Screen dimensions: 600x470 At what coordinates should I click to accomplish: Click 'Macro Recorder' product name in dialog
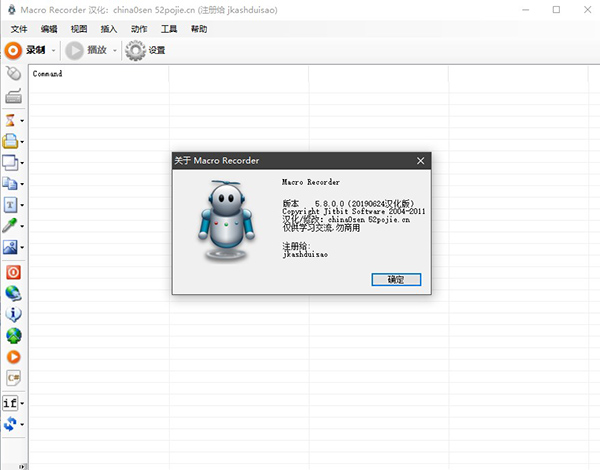tap(311, 182)
